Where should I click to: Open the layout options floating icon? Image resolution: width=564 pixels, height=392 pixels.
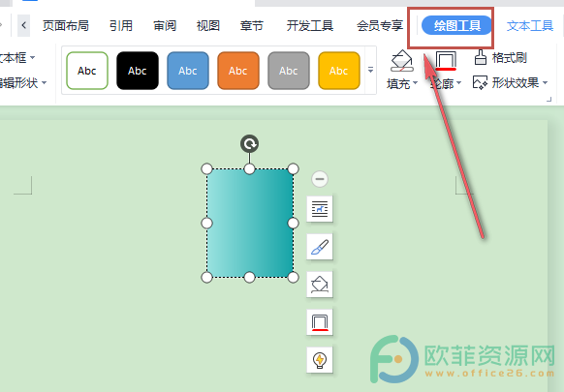(320, 209)
